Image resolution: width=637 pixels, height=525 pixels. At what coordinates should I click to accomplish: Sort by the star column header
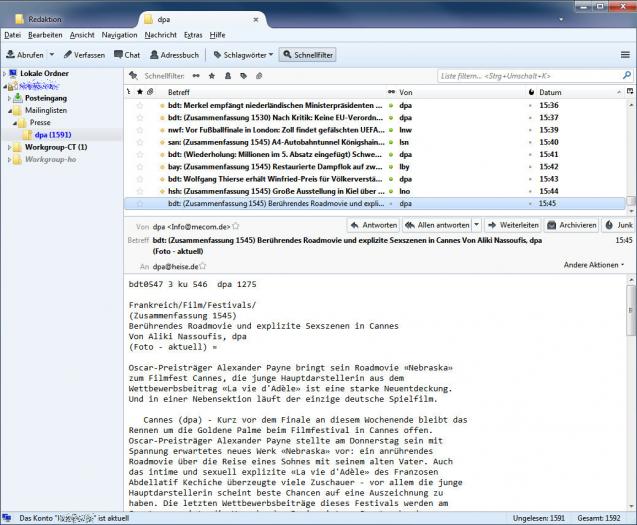140,92
